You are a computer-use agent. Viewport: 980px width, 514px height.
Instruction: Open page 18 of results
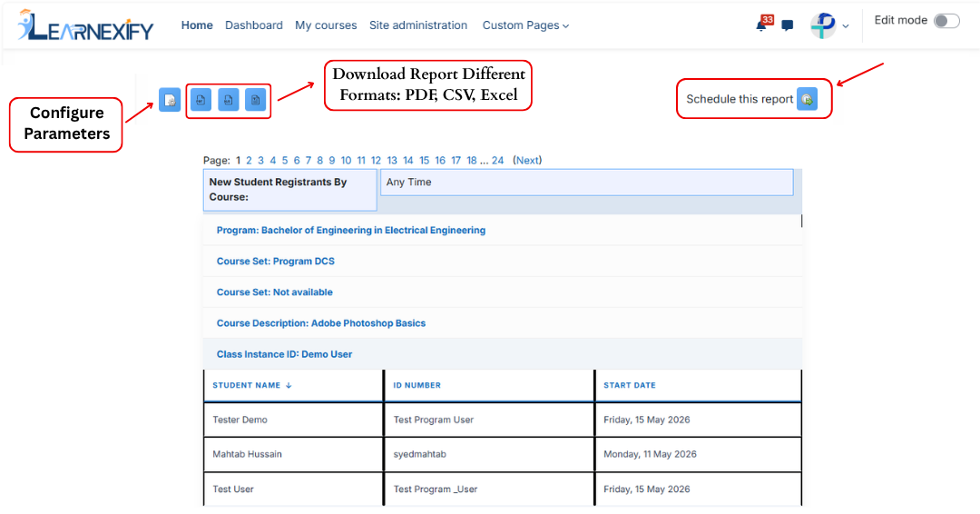472,161
